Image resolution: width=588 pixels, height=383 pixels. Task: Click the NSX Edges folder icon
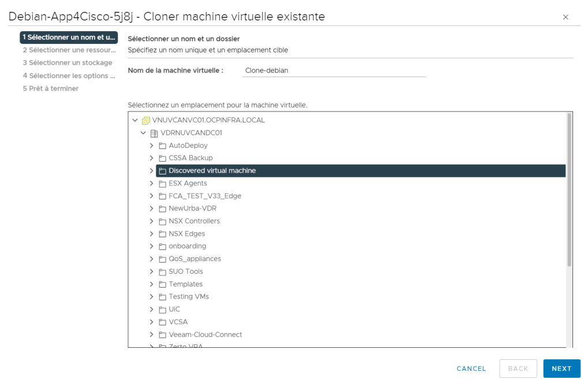coord(162,234)
